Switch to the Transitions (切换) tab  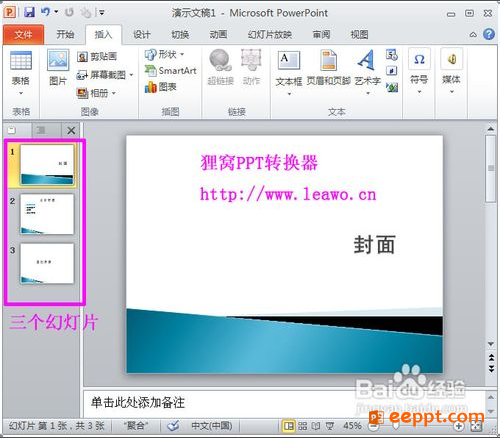[180, 34]
